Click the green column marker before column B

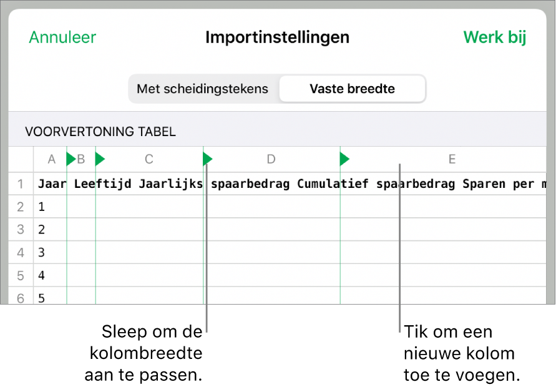71,159
